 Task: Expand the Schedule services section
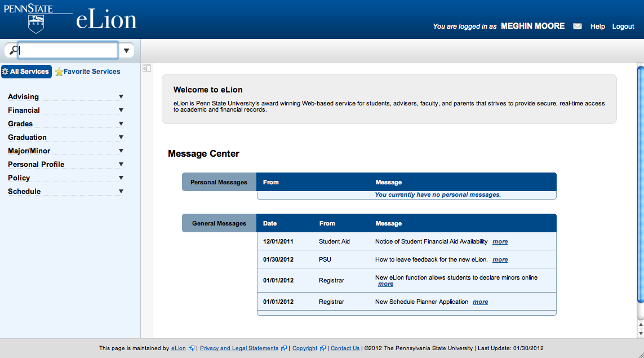(x=121, y=191)
